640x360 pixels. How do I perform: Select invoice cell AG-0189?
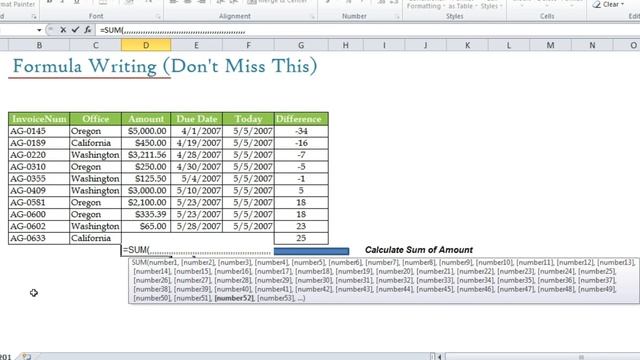click(x=39, y=143)
